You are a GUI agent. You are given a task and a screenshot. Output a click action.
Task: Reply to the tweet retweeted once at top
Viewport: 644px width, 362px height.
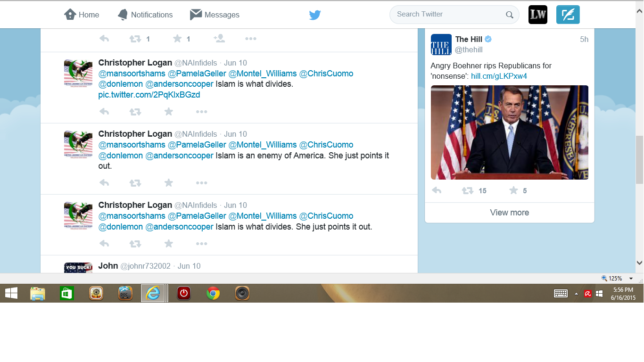(104, 39)
